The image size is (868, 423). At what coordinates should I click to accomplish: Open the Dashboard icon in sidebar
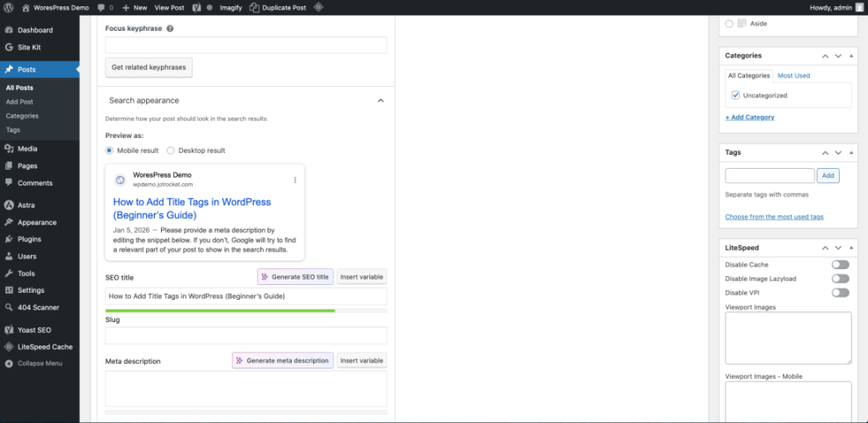click(x=9, y=30)
